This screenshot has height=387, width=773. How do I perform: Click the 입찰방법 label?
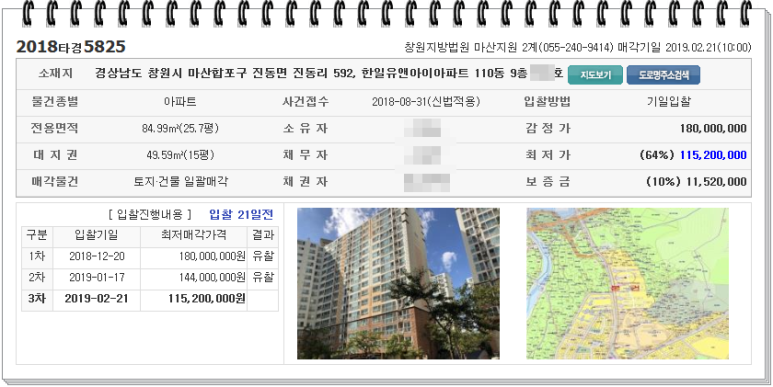[x=547, y=102]
